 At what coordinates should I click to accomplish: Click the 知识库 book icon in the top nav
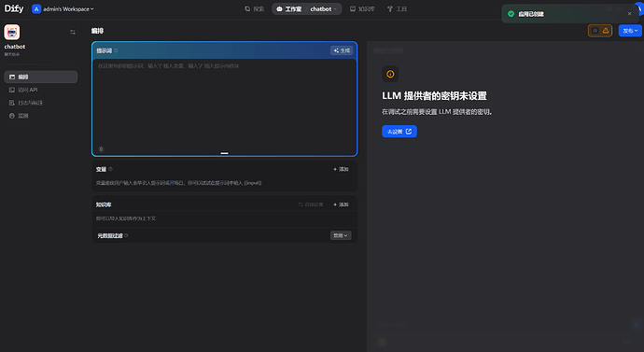coord(353,9)
